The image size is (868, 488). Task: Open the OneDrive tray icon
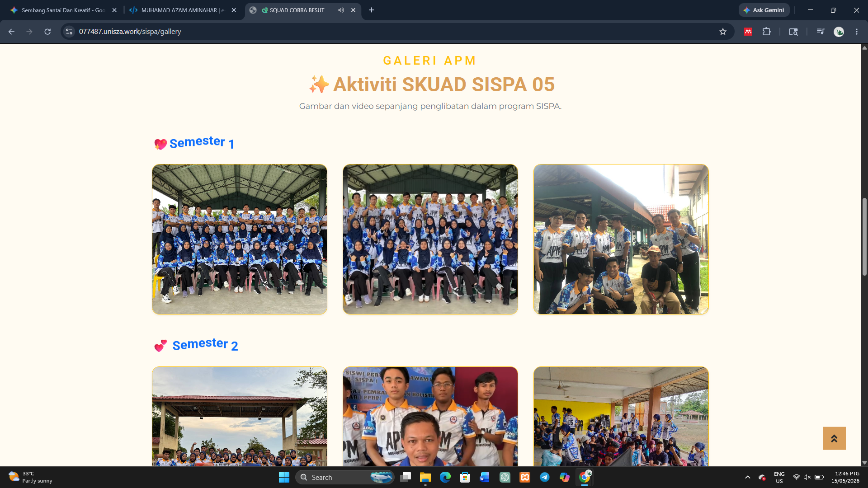(762, 477)
